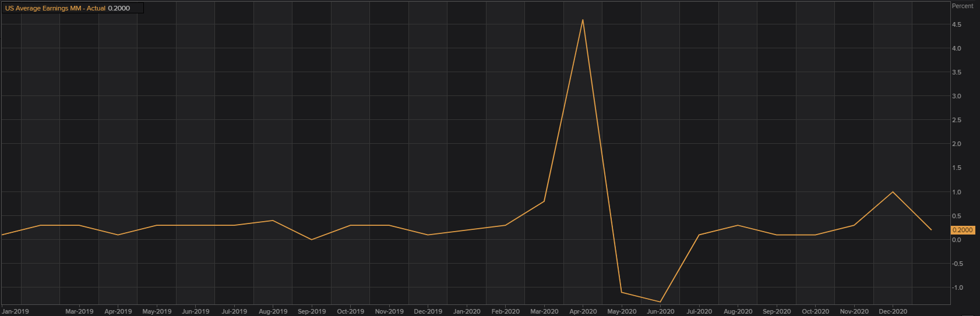Click the Aug-2020 date label

click(738, 311)
